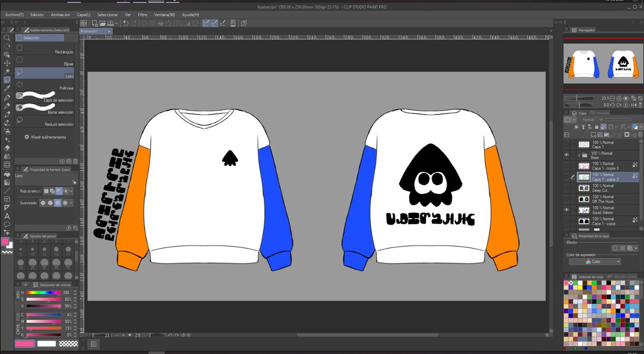Viewport: 644px width, 354px height.
Task: Click the Navigator thumbnail preview
Action: [x=602, y=63]
